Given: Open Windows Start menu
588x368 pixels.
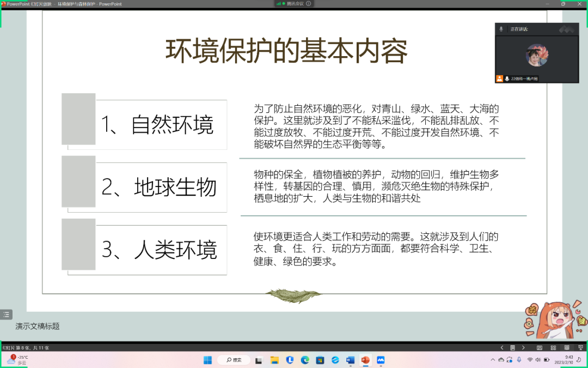Looking at the screenshot, I should [207, 360].
